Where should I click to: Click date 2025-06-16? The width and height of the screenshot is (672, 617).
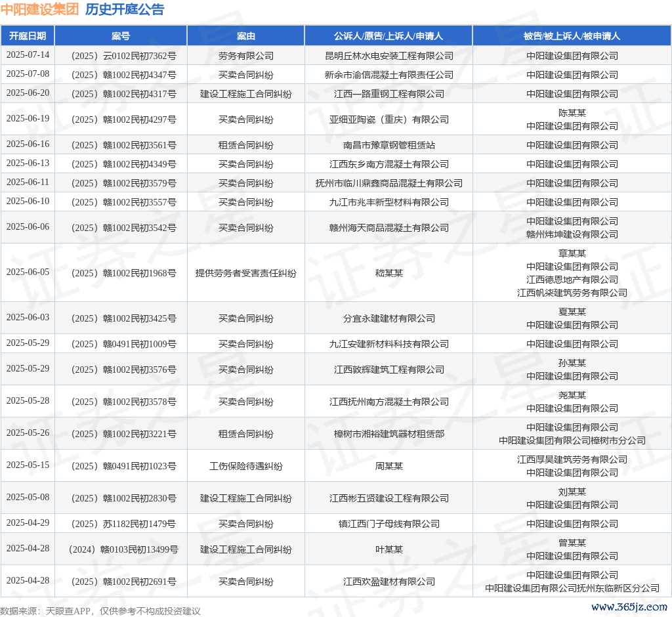pos(28,144)
